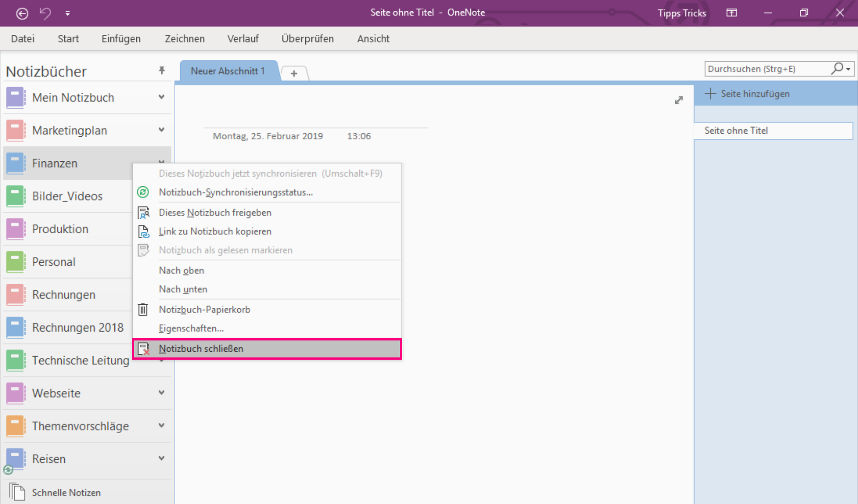
Task: Click the pin icon beside Notizbücher
Action: (162, 70)
